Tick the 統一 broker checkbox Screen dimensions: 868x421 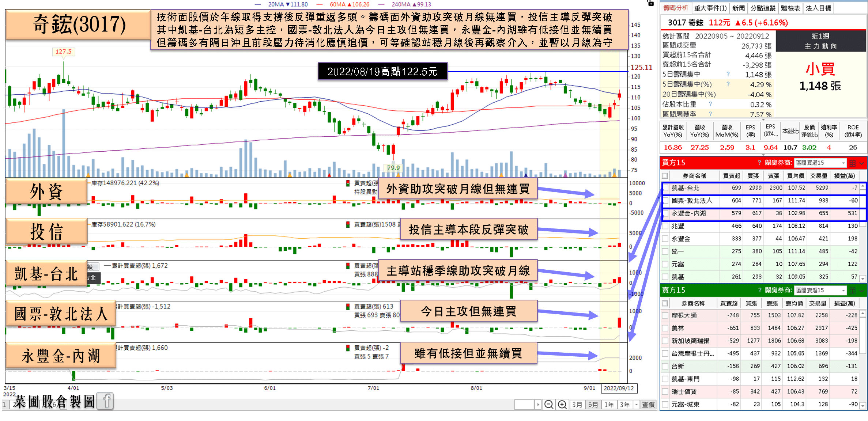pos(665,251)
